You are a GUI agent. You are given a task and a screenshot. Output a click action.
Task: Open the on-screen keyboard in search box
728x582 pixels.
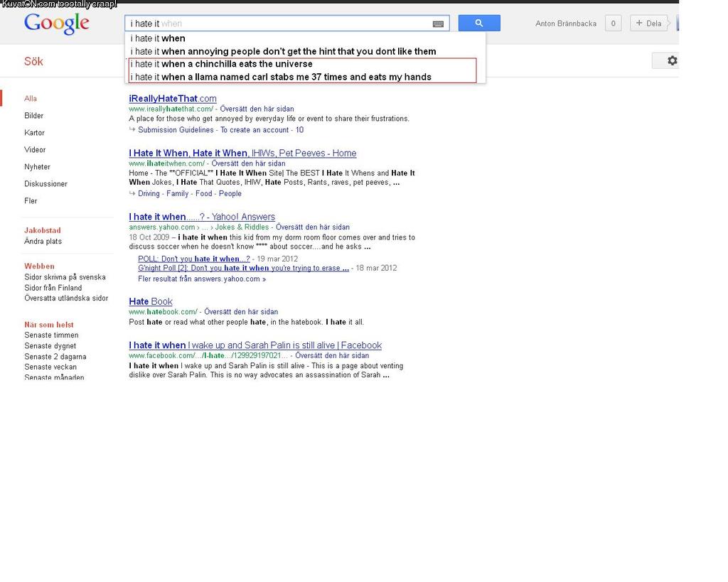(438, 23)
